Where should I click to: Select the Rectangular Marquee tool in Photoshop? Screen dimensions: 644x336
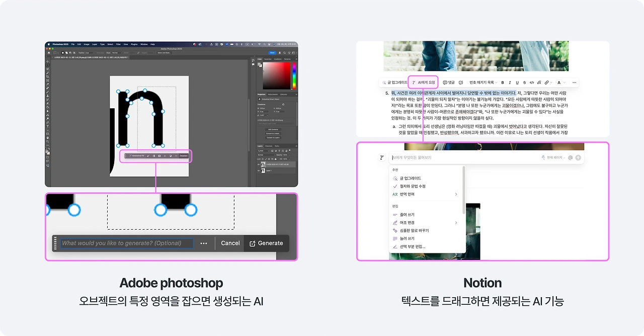48,65
